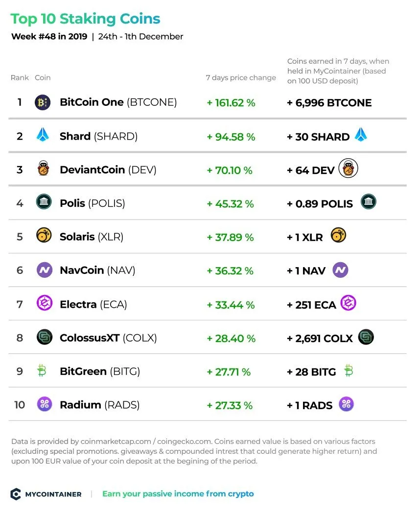Click the DeviantCoin icon in the coin column

(x=43, y=169)
